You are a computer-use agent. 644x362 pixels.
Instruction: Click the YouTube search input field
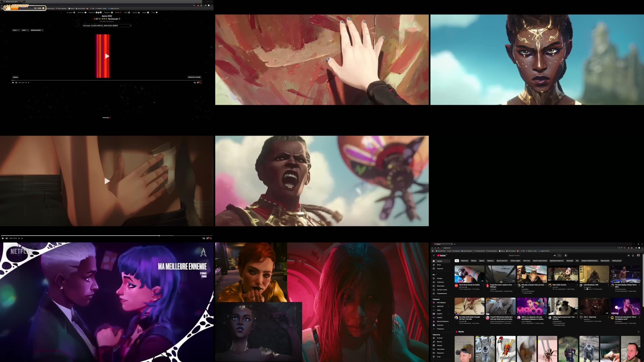click(531, 256)
